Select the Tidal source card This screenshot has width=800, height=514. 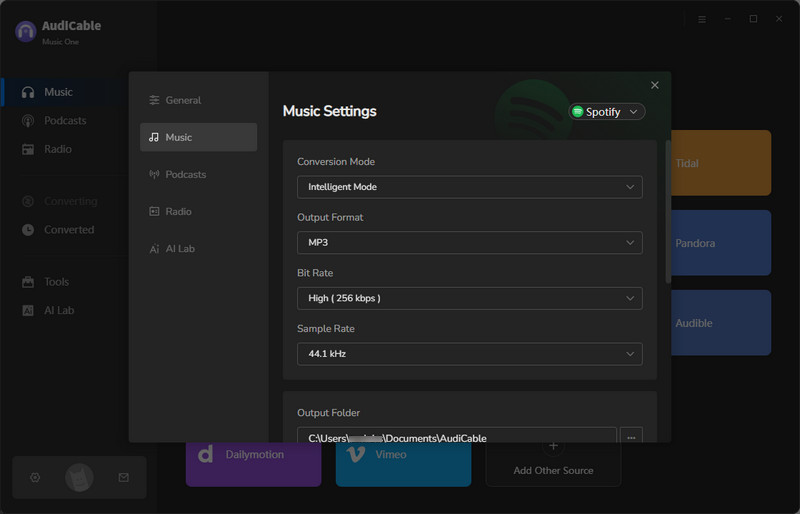pyautogui.click(x=721, y=163)
